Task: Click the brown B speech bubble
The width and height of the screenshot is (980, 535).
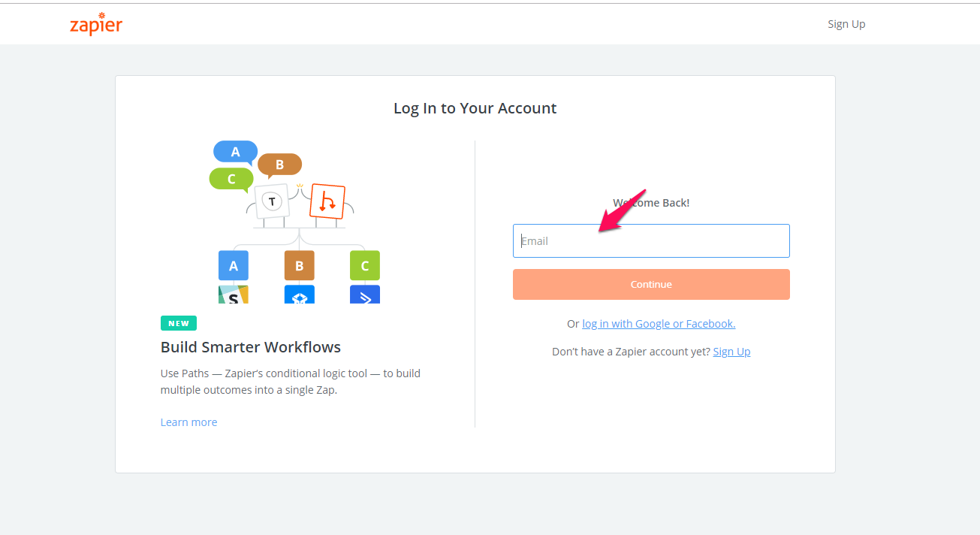Action: (279, 165)
